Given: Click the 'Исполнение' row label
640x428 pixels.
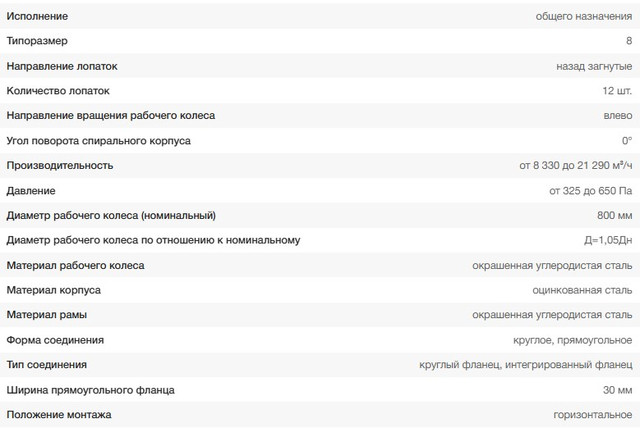Looking at the screenshot, I should (x=37, y=16).
